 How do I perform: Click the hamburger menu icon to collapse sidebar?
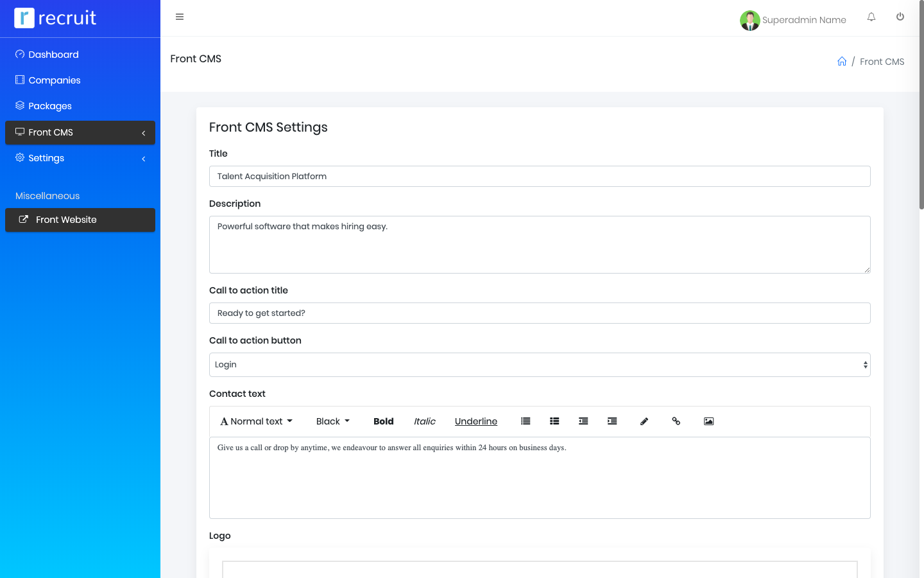click(x=180, y=17)
